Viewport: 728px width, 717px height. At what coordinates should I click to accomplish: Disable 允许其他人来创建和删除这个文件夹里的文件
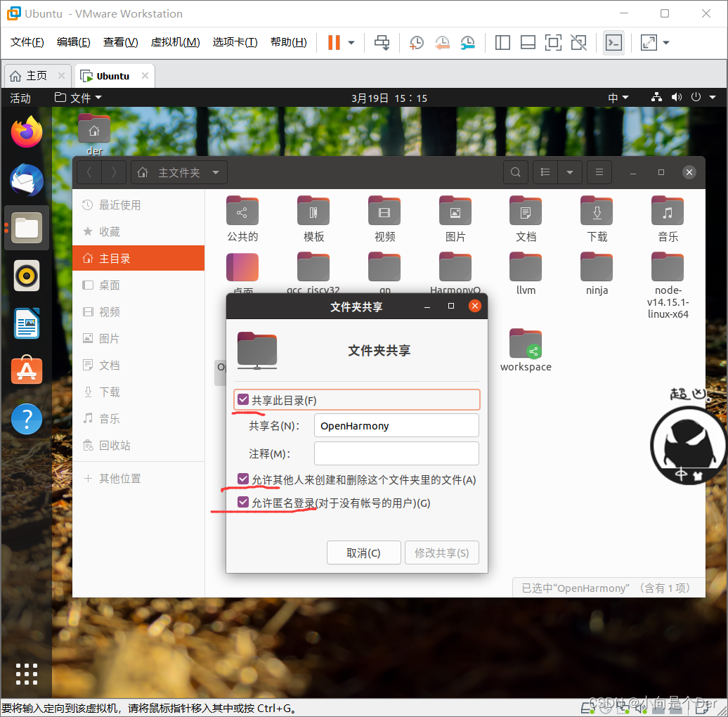click(x=243, y=479)
